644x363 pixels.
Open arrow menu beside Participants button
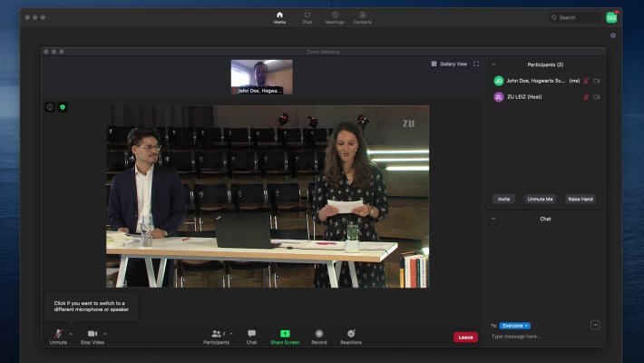pos(231,333)
